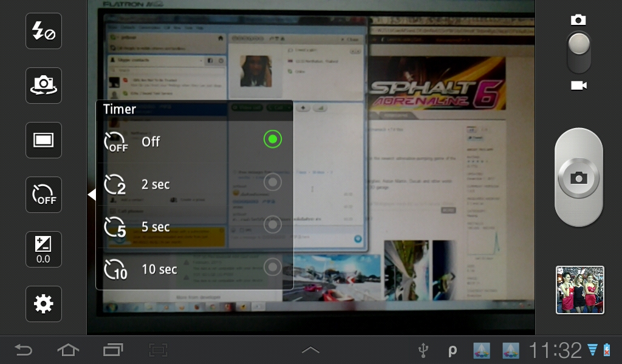
Task: Open camera settings gear
Action: [44, 304]
